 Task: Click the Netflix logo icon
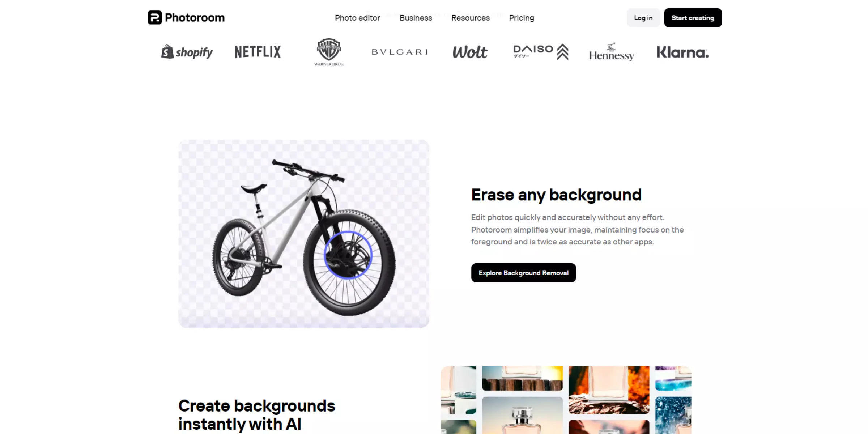(258, 51)
